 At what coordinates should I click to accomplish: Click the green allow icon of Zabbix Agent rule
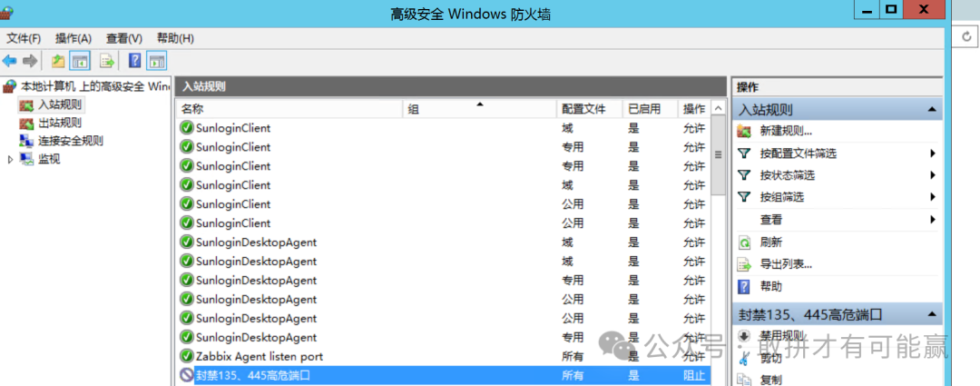pyautogui.click(x=186, y=357)
